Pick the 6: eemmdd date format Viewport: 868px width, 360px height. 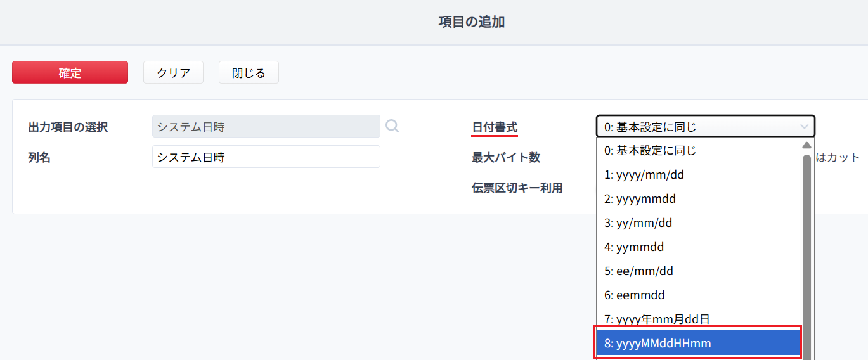pos(699,295)
